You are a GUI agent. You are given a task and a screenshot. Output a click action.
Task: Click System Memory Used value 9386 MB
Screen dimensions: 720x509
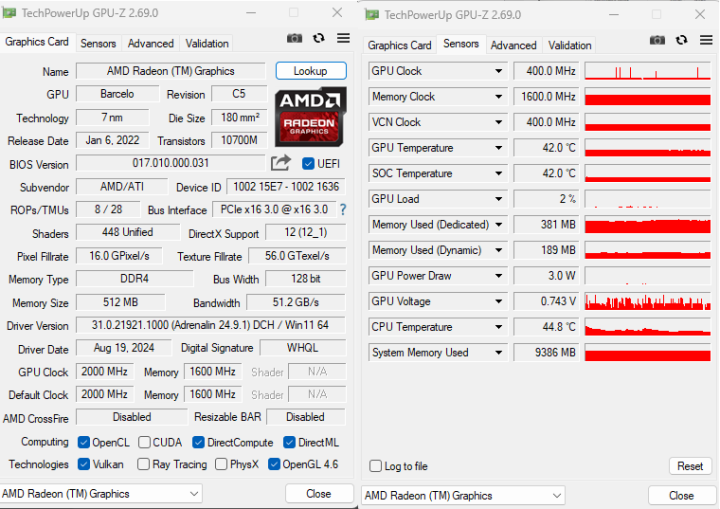point(546,353)
